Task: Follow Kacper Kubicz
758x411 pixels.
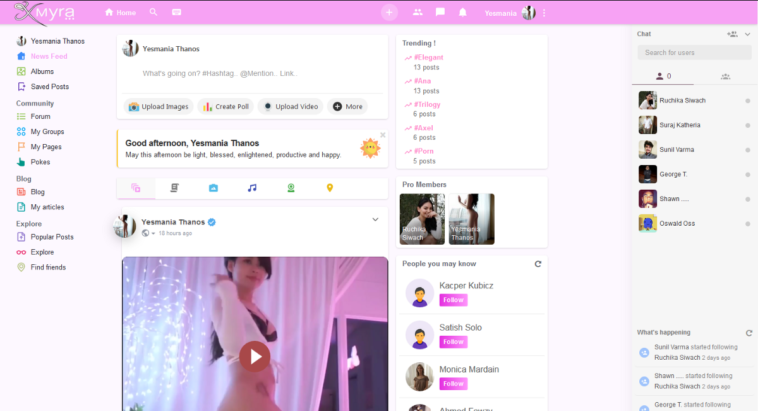Action: click(x=453, y=300)
